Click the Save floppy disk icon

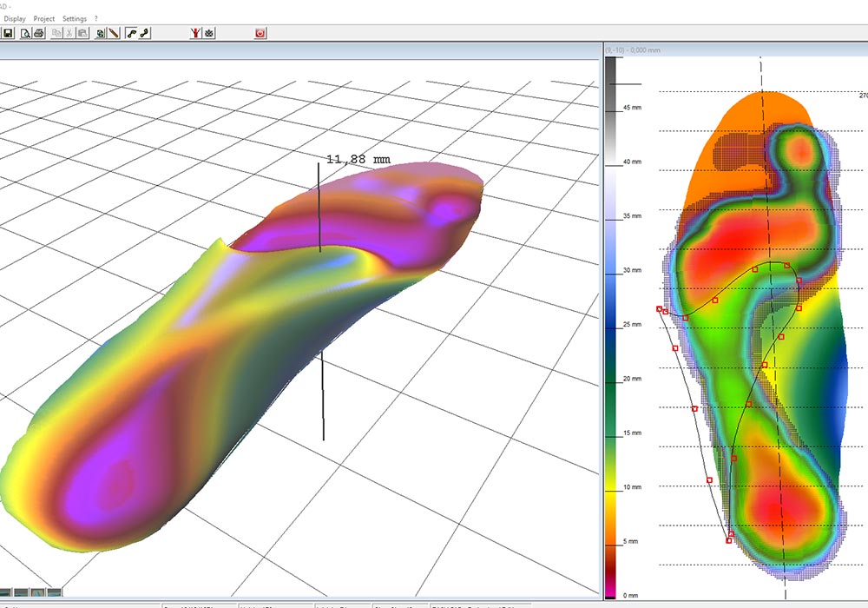pos(8,33)
